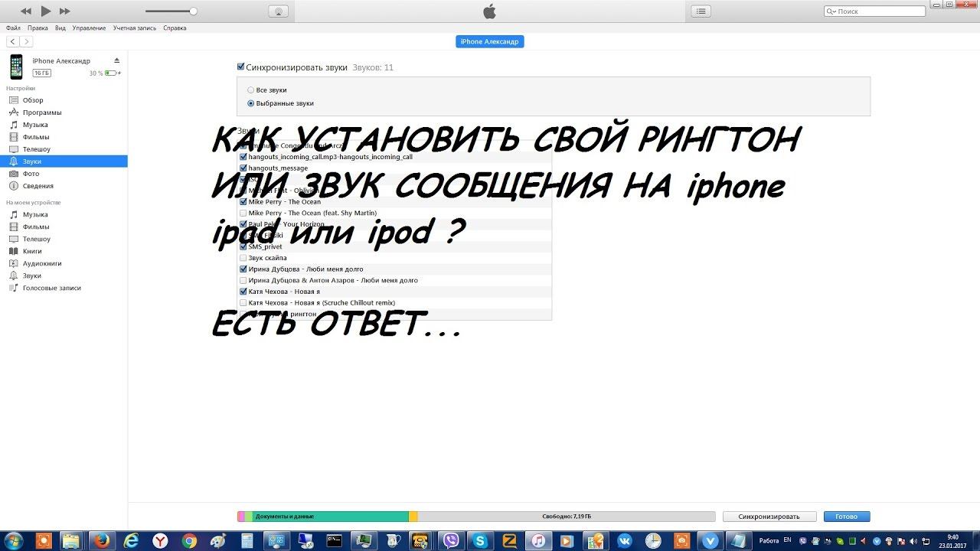Click the Синхронизировать button
The height and width of the screenshot is (551, 980).
pos(769,517)
